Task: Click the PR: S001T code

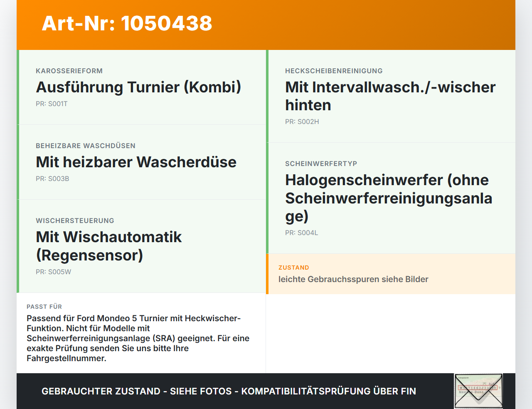Action: click(52, 104)
